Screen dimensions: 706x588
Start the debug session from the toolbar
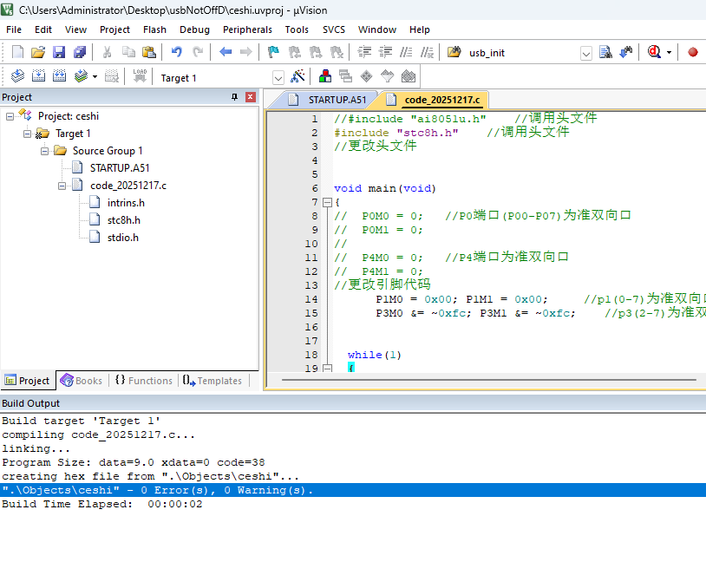click(x=656, y=52)
